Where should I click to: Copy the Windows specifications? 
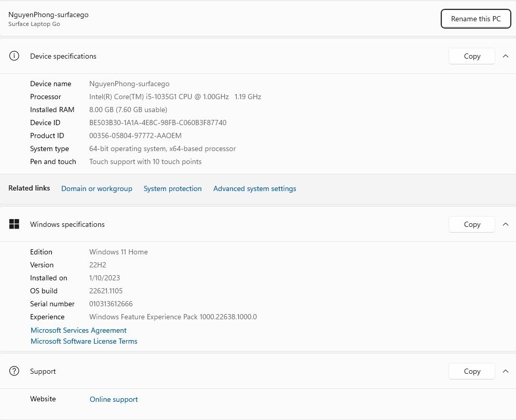pos(471,224)
